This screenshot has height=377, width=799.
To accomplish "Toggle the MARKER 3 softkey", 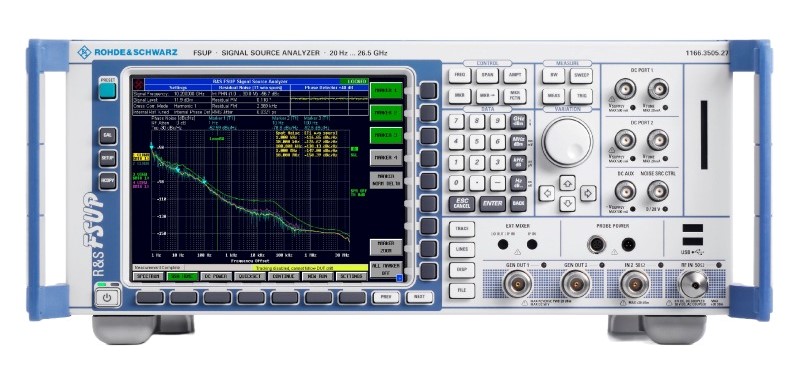I will 386,136.
